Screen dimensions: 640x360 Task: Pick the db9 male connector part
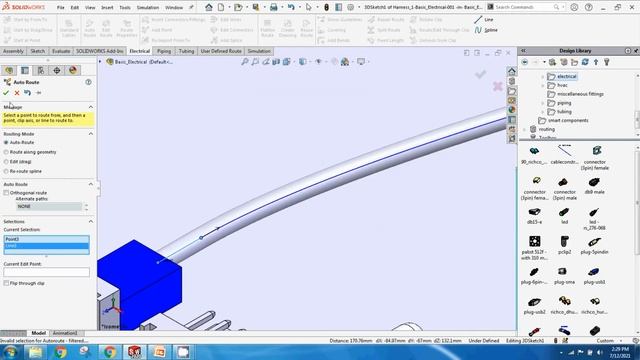594,185
